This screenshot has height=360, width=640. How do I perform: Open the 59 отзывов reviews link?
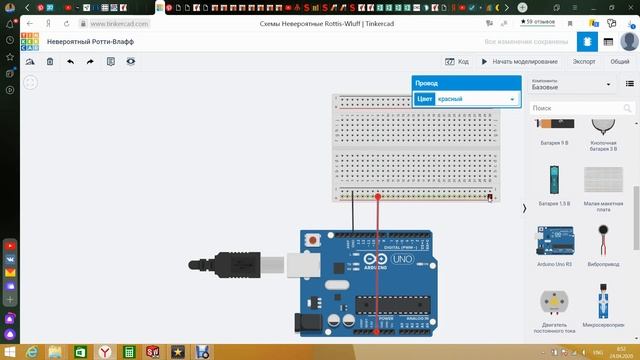[538, 22]
